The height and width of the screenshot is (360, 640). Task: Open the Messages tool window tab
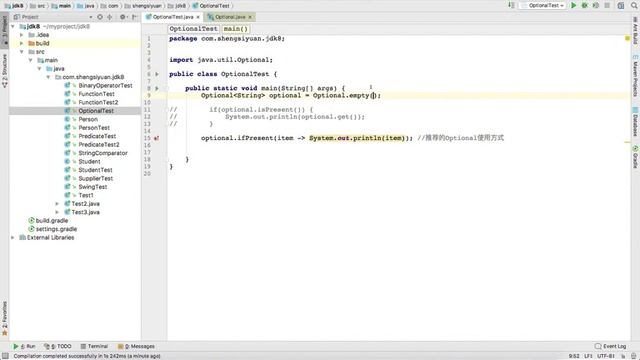click(136, 346)
